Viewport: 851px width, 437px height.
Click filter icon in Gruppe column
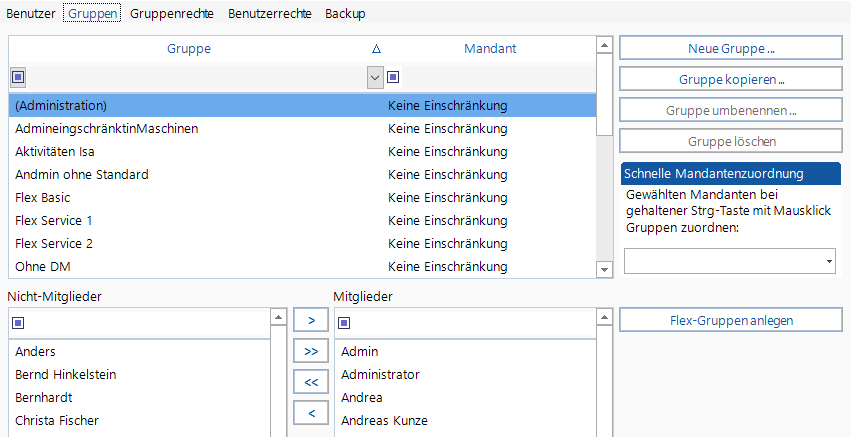19,77
